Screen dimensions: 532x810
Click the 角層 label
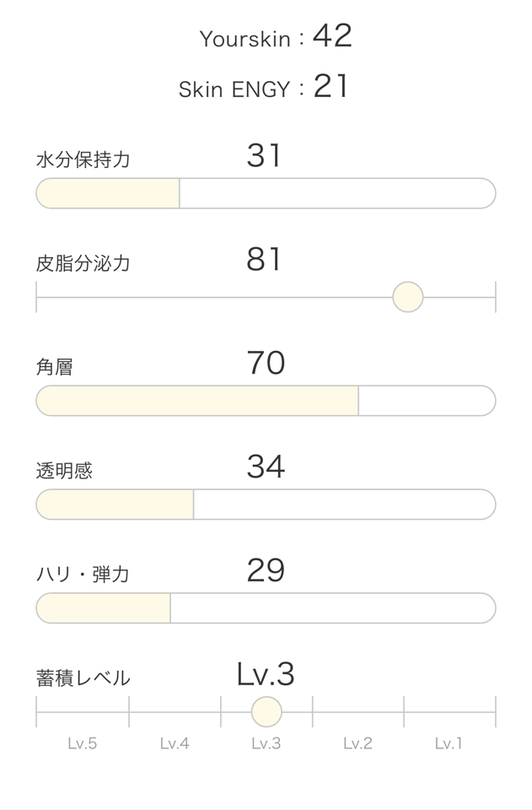[54, 367]
